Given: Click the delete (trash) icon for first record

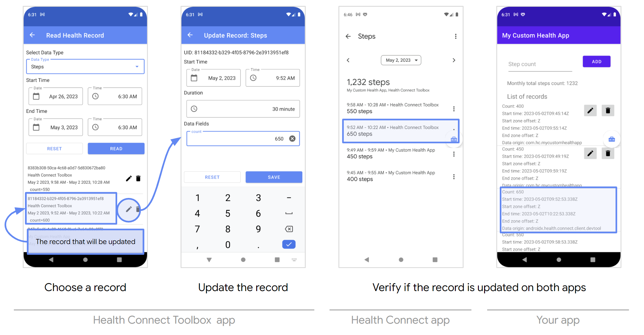Looking at the screenshot, I should [139, 178].
